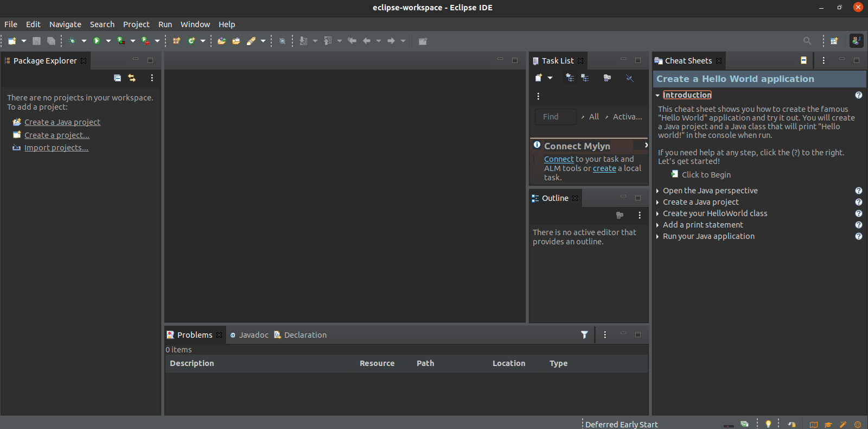Screen dimensions: 868x429
Task: Open the Window menu
Action: (195, 24)
